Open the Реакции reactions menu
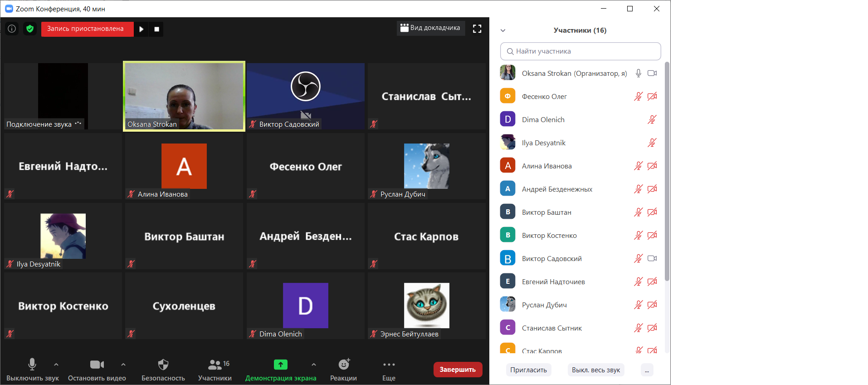The image size is (868, 385). point(343,370)
